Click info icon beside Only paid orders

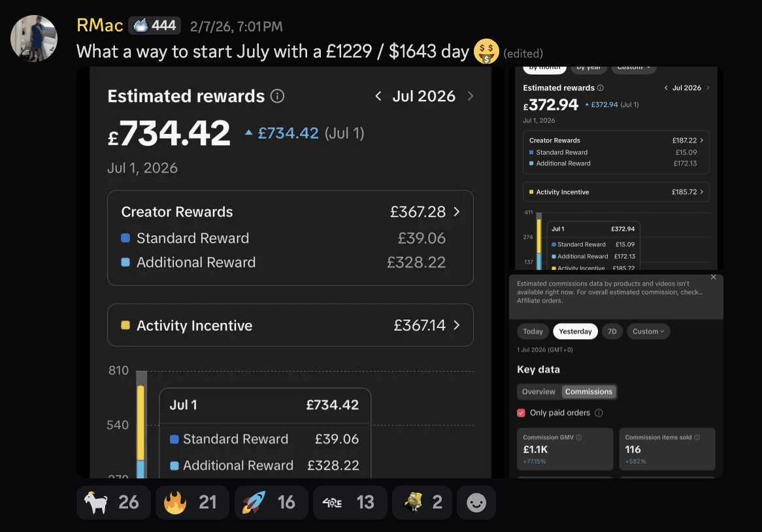[x=599, y=413]
